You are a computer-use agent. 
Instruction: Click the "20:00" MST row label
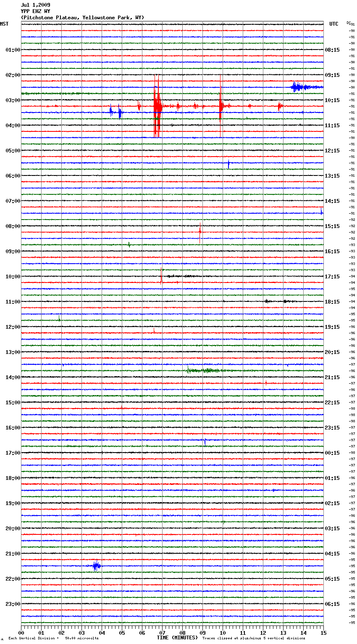(x=13, y=528)
